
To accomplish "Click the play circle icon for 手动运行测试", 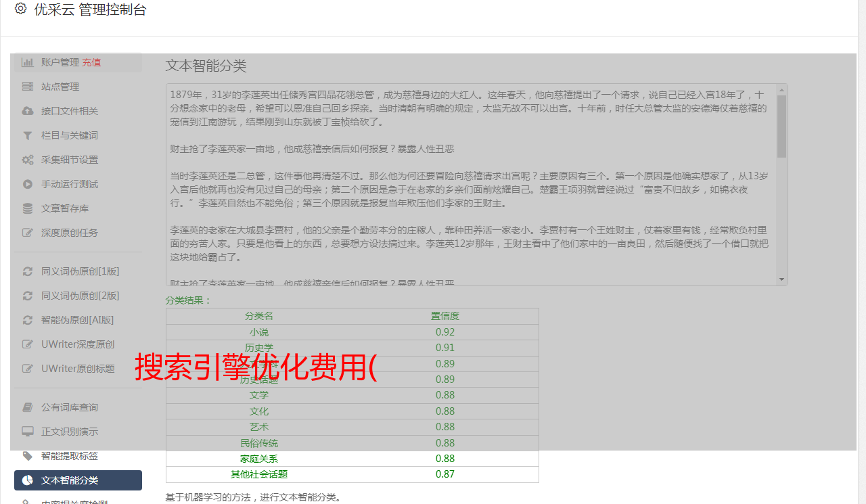I will [x=27, y=184].
